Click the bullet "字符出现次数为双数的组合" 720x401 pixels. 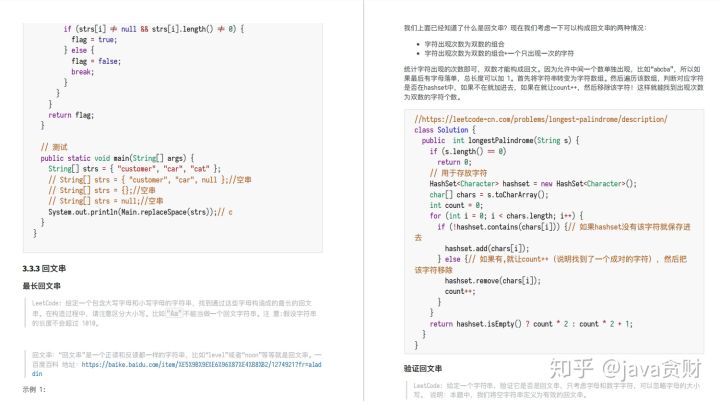464,44
